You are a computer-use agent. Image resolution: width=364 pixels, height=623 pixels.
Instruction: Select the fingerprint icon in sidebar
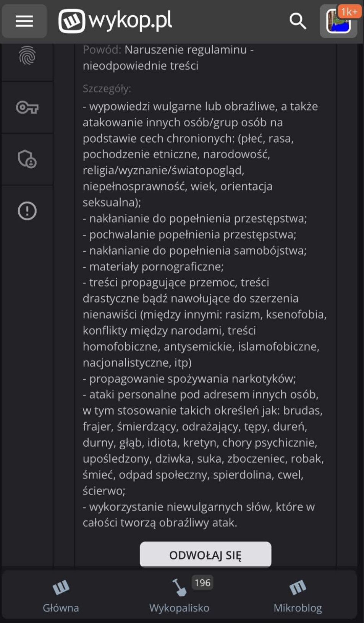click(x=27, y=56)
